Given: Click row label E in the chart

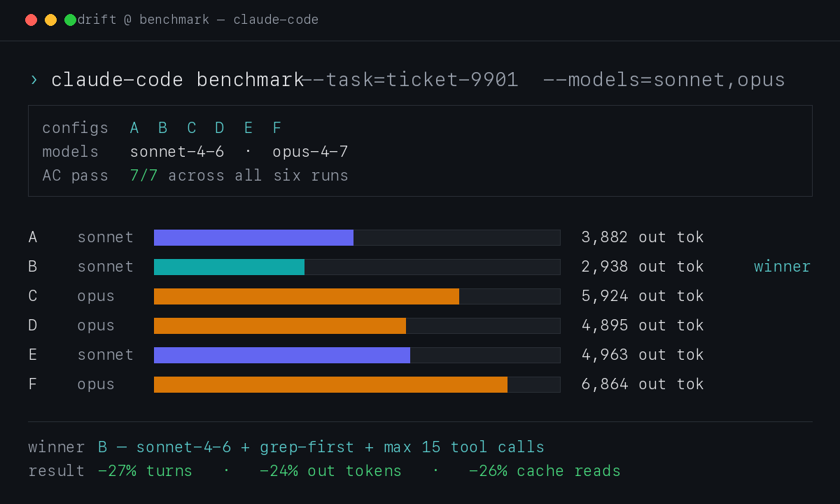Looking at the screenshot, I should [33, 355].
